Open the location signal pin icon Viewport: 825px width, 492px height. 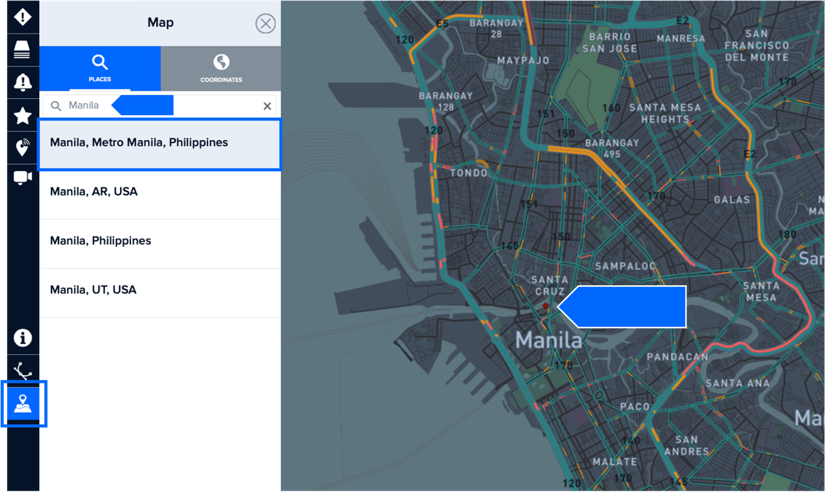(23, 148)
